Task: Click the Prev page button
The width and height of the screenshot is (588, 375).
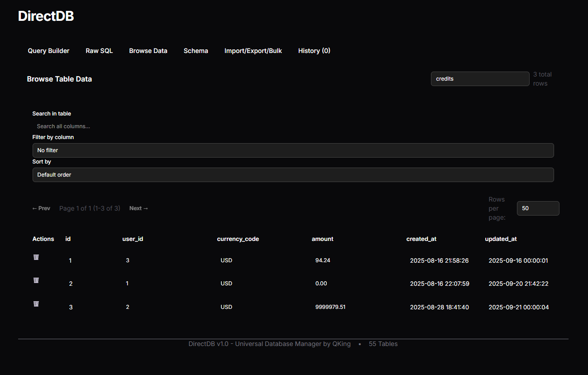Action: pyautogui.click(x=41, y=208)
